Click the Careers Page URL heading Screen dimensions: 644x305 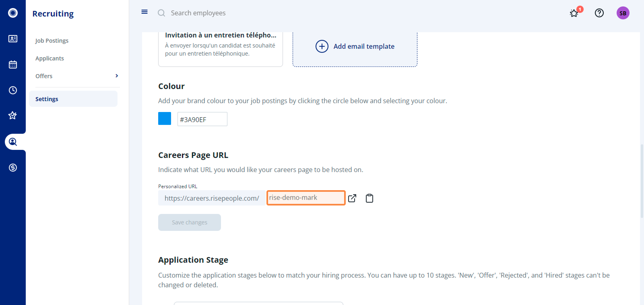[193, 155]
